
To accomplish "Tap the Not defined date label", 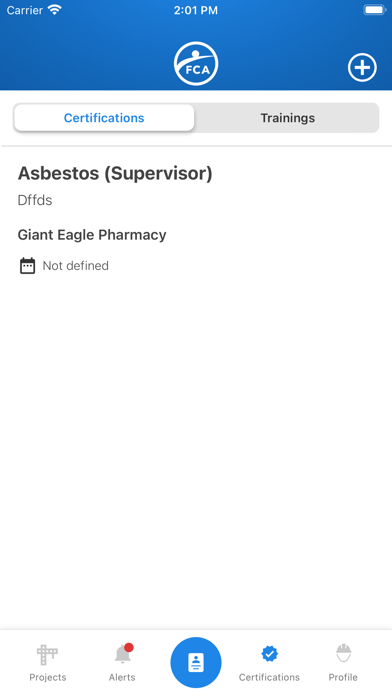I will pyautogui.click(x=75, y=265).
